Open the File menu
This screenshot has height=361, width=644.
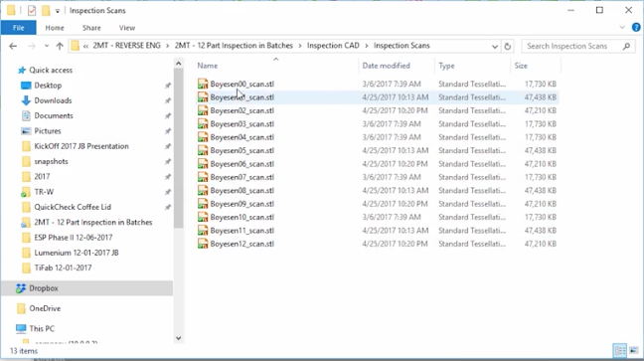point(19,28)
